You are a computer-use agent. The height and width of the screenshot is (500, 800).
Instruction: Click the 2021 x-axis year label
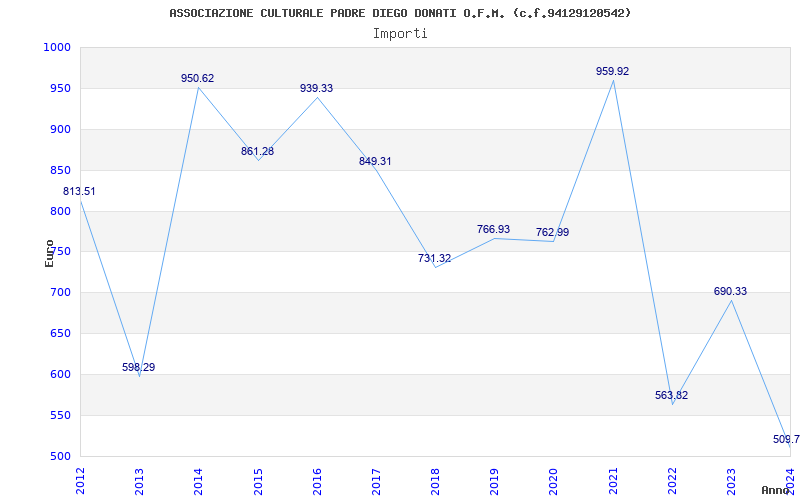613,481
